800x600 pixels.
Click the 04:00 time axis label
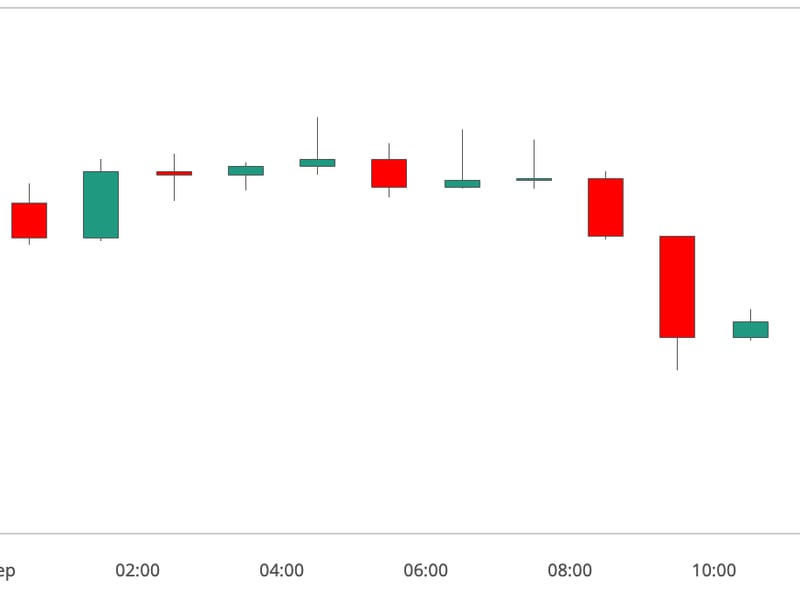282,571
